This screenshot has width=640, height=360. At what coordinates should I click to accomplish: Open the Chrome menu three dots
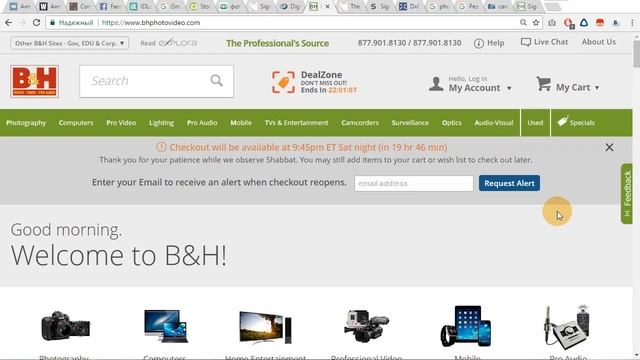[x=632, y=23]
